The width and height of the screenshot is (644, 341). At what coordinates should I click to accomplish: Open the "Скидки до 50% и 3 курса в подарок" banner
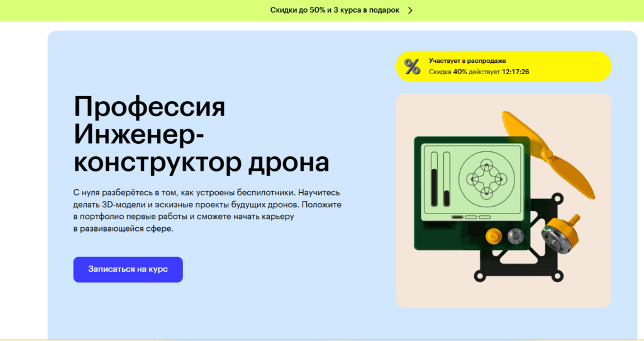(x=335, y=10)
